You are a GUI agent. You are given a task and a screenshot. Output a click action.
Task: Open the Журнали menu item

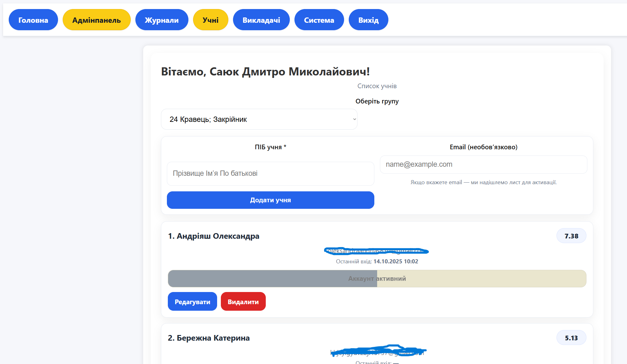[x=162, y=20]
